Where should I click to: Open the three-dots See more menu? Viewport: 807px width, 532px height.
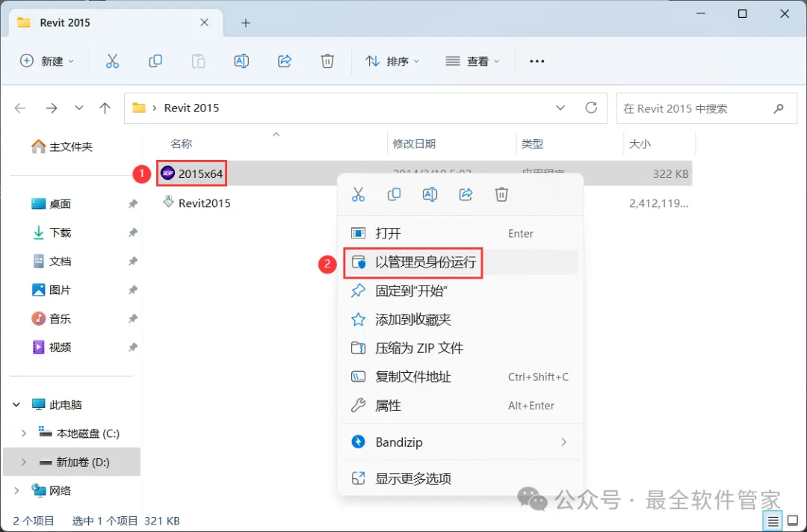(537, 61)
